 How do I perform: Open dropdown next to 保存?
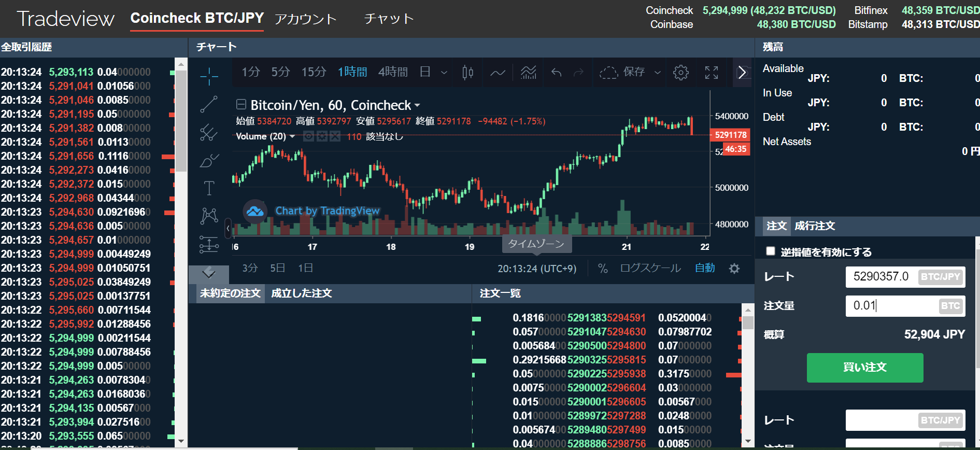[658, 72]
